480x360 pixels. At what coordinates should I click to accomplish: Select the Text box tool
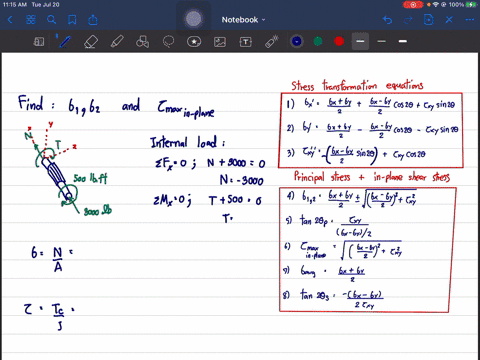(246, 42)
